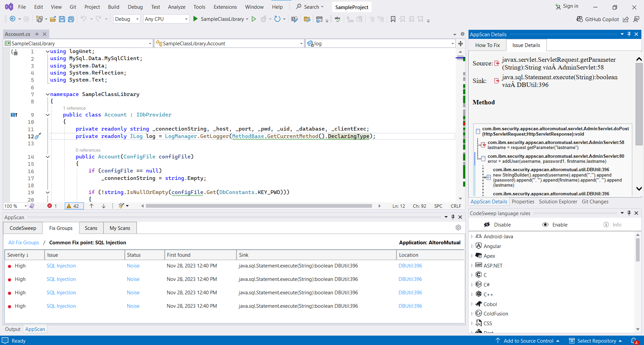Click Noise status in third row
This screenshot has width=644, height=345.
click(x=133, y=292)
